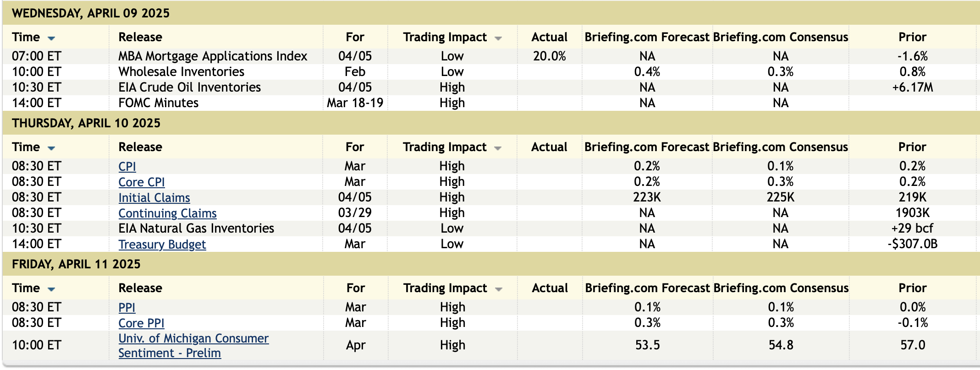Click the Thursday Trading Impact column header
Image resolution: width=980 pixels, height=370 pixels.
pos(444,147)
